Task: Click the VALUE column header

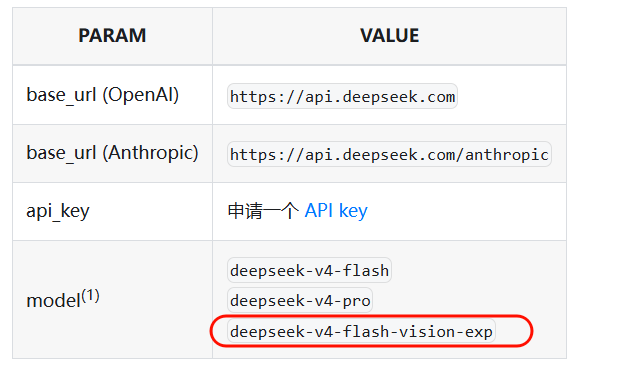Action: [389, 36]
